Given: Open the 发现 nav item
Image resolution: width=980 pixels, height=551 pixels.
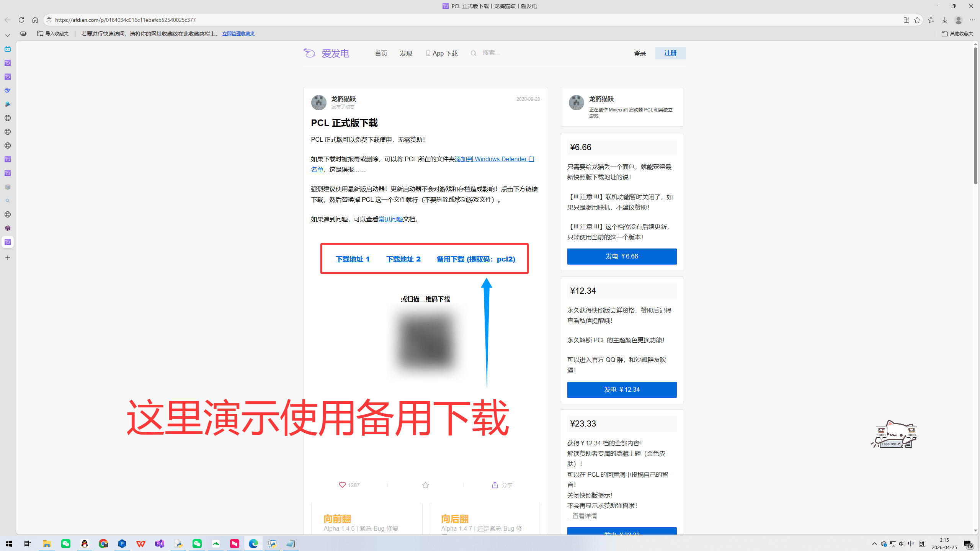Looking at the screenshot, I should click(406, 53).
